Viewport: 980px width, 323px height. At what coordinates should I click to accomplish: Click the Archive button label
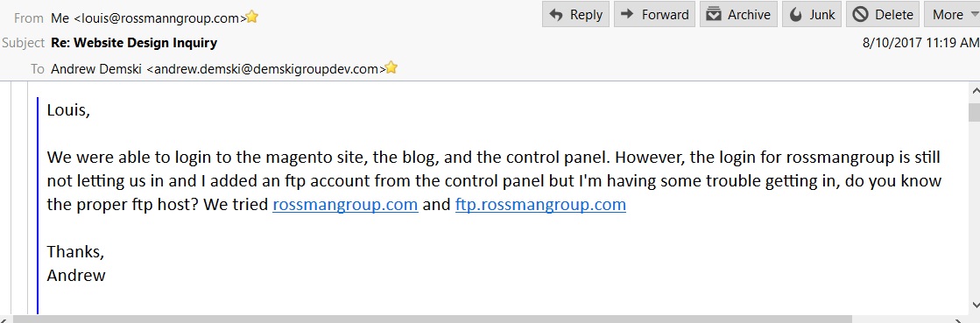pyautogui.click(x=749, y=14)
